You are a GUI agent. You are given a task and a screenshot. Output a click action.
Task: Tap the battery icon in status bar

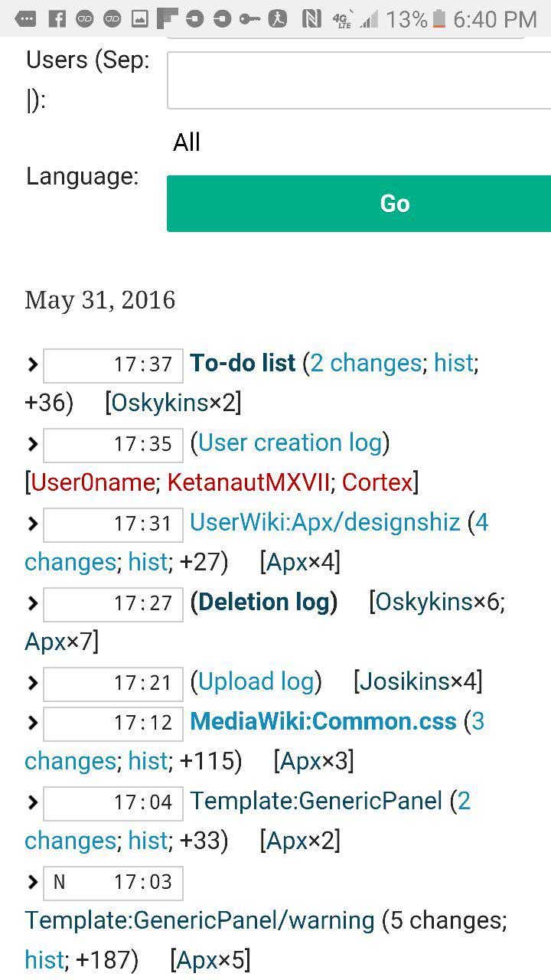(439, 18)
